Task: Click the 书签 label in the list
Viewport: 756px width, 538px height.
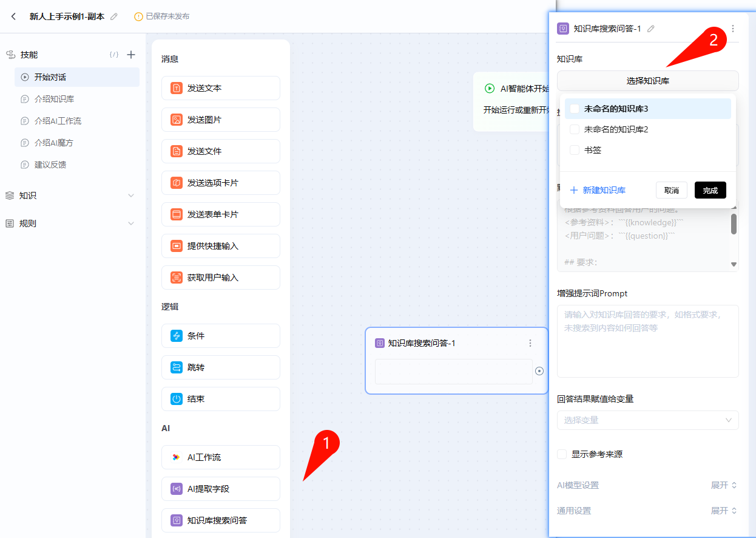Action: click(593, 150)
